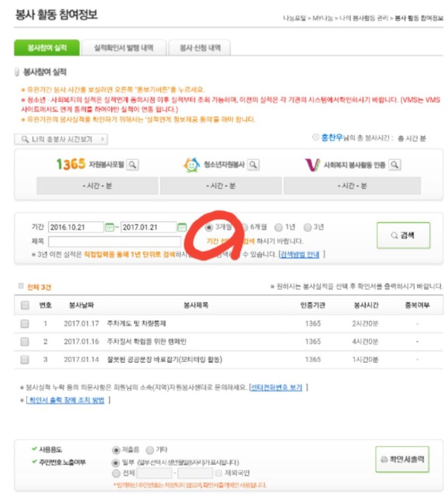The width and height of the screenshot is (448, 498).
Task: Click the 확인서출력 print button
Action: (x=402, y=459)
